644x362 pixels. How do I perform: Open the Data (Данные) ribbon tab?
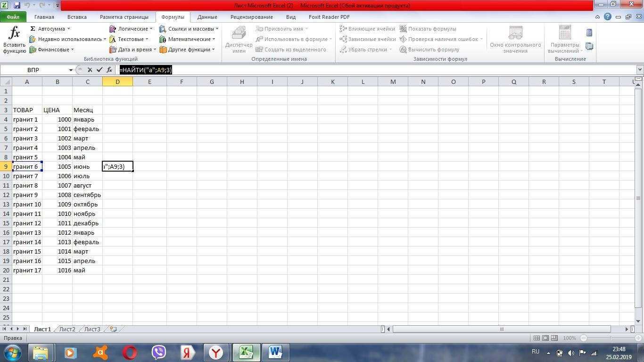[207, 17]
